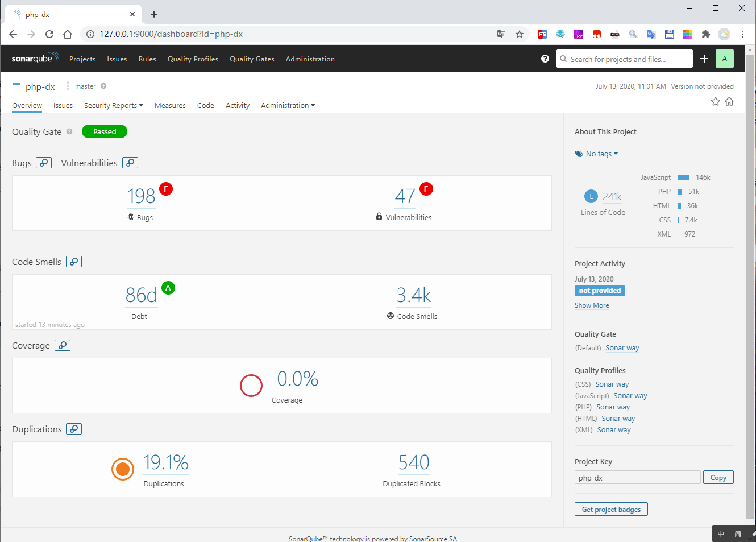Viewport: 756px width, 542px height.
Task: Open the PHP Sonar way profile link
Action: tap(613, 407)
